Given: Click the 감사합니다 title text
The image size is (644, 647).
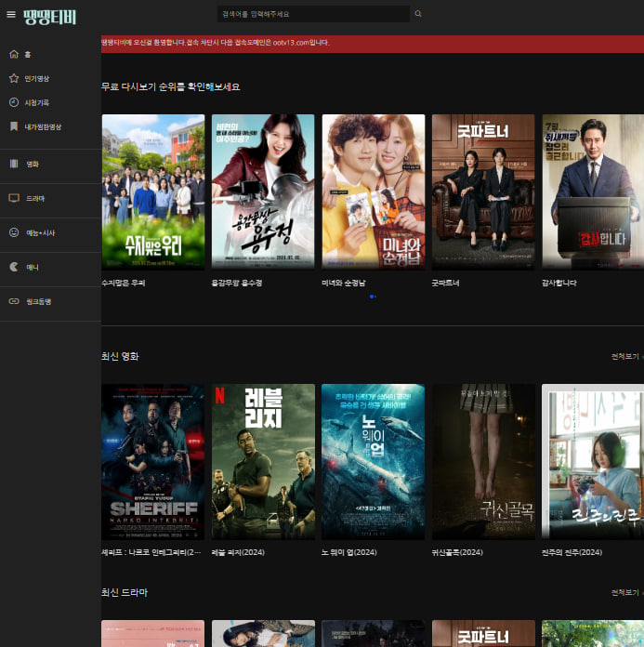Looking at the screenshot, I should click(x=559, y=283).
